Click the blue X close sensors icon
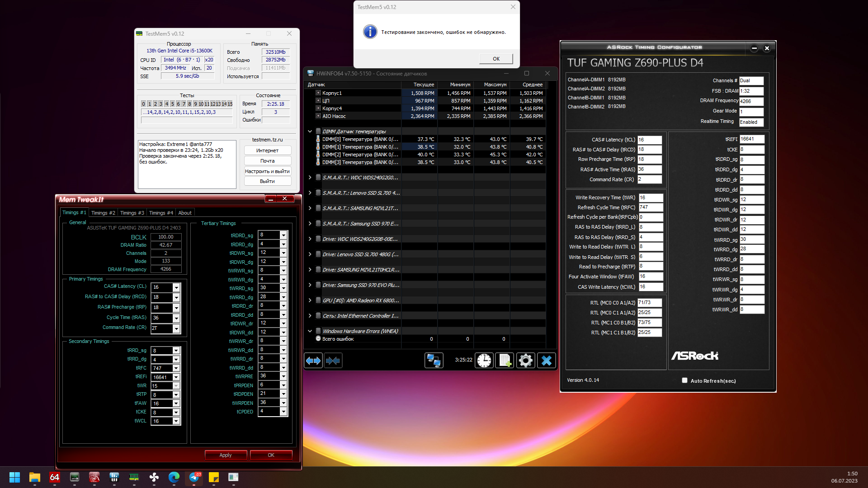868x488 pixels. tap(546, 361)
